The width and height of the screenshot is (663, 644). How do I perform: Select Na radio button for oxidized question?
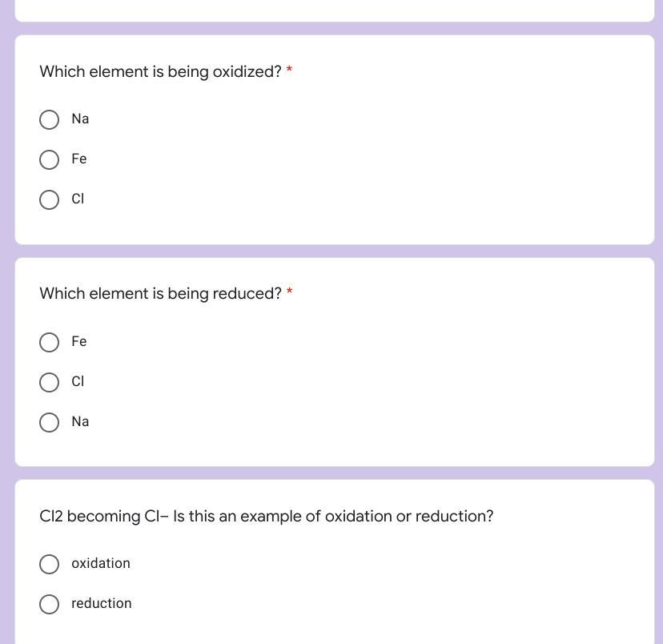coord(49,120)
